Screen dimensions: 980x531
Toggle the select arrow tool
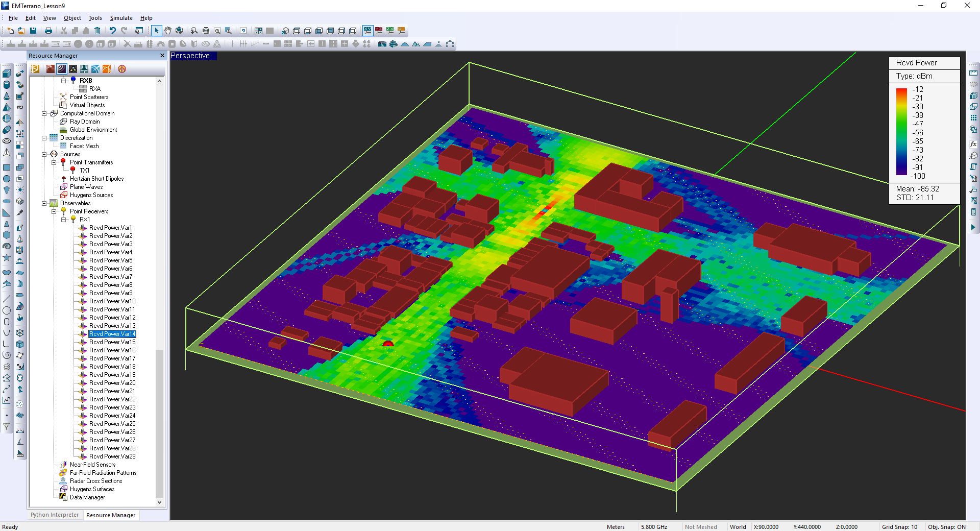click(157, 31)
